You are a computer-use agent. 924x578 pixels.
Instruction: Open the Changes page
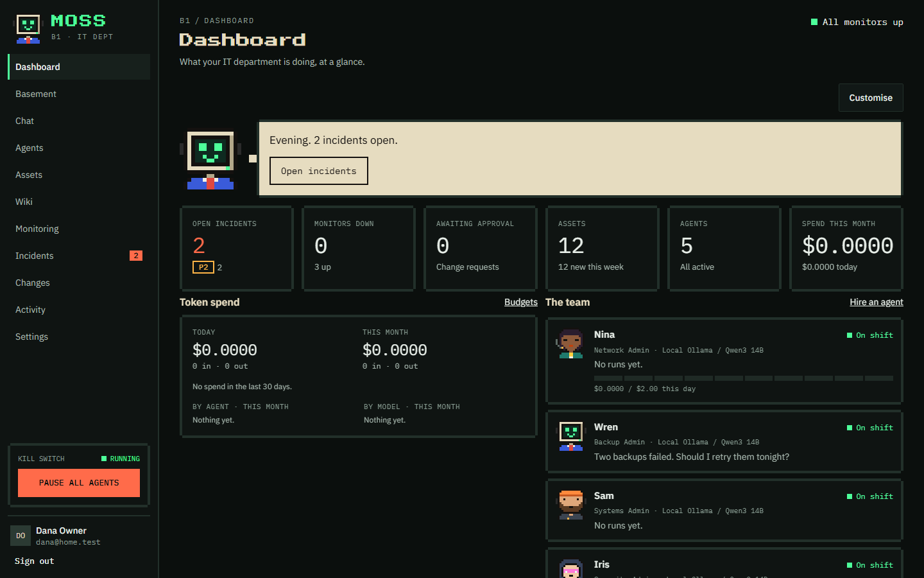79,283
